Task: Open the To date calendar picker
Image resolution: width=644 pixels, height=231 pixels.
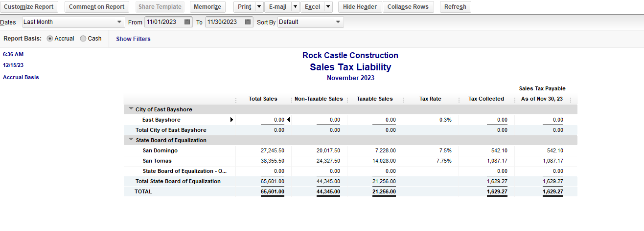Action: click(x=248, y=22)
